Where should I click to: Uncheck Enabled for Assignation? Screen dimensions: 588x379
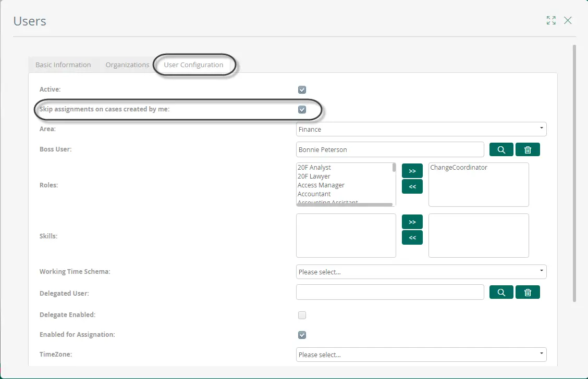click(x=302, y=335)
